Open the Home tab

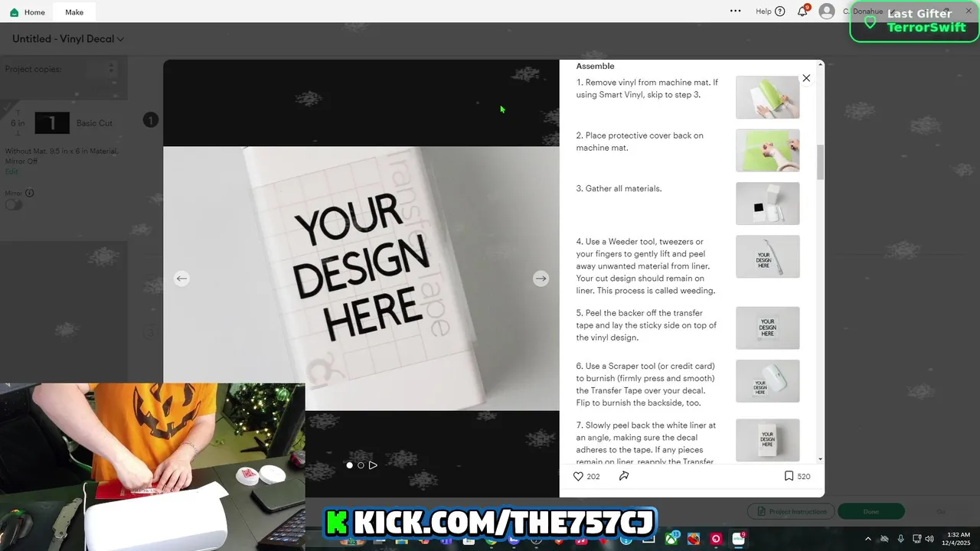coord(26,11)
